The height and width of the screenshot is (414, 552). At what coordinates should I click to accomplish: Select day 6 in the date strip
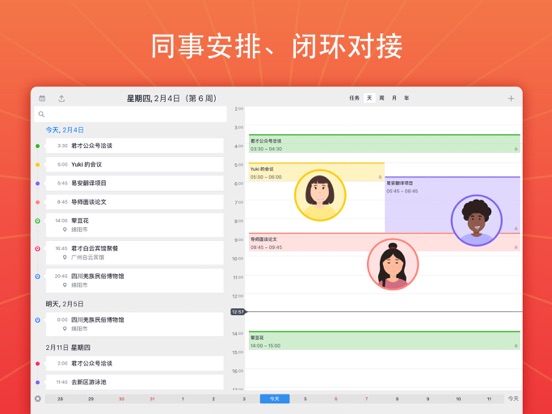(x=336, y=399)
